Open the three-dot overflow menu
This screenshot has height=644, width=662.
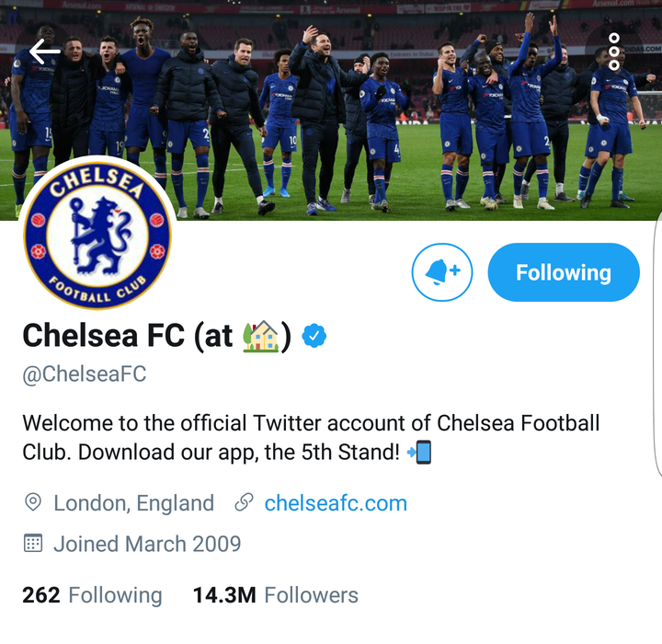tap(614, 52)
